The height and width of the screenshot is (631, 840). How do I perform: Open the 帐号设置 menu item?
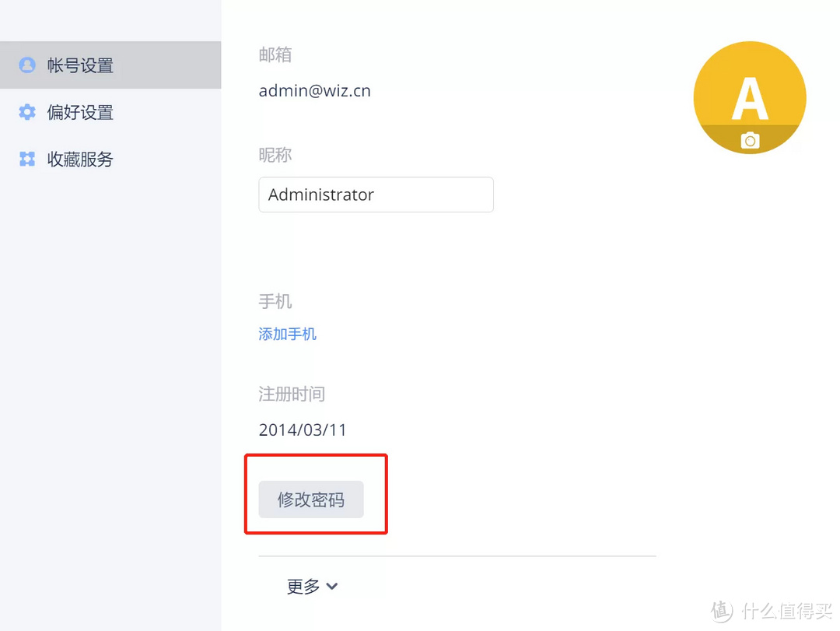[80, 65]
